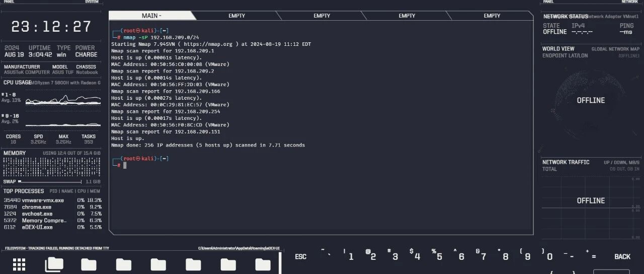Click the SWAP usage bar
Viewport: 644px width, 274px height.
49,181
